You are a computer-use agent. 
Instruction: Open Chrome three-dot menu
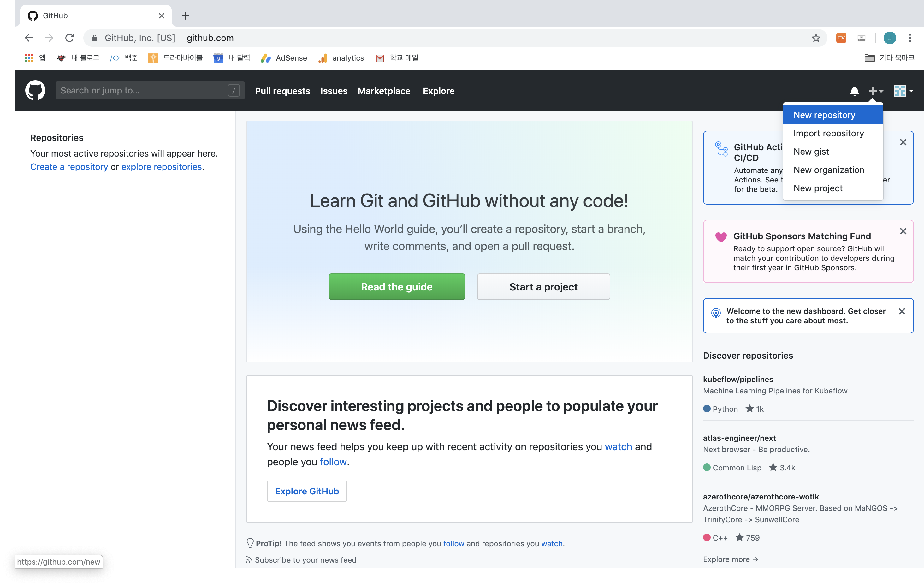(x=910, y=38)
